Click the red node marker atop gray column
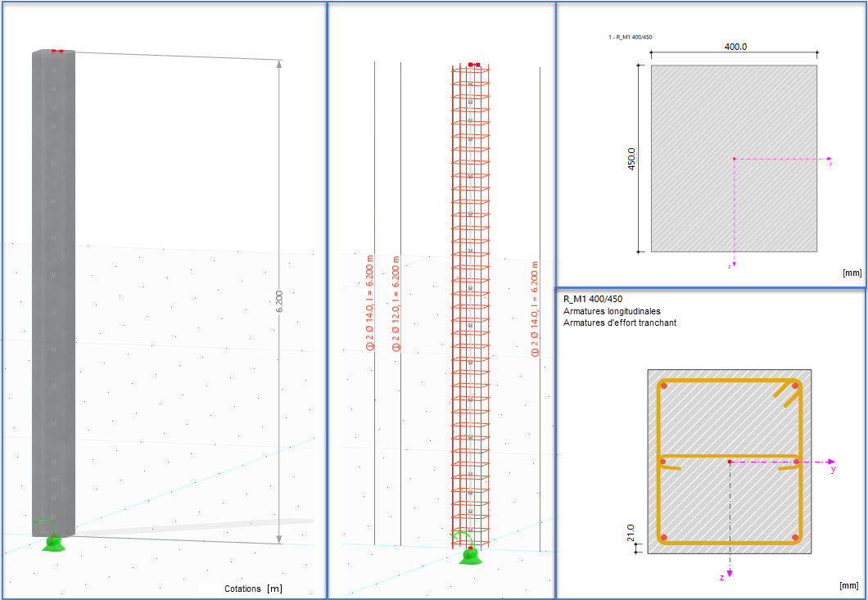This screenshot has height=600, width=868. click(57, 51)
